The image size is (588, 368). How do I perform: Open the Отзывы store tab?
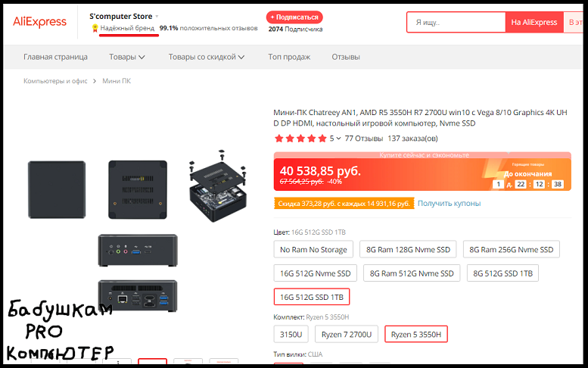(346, 57)
